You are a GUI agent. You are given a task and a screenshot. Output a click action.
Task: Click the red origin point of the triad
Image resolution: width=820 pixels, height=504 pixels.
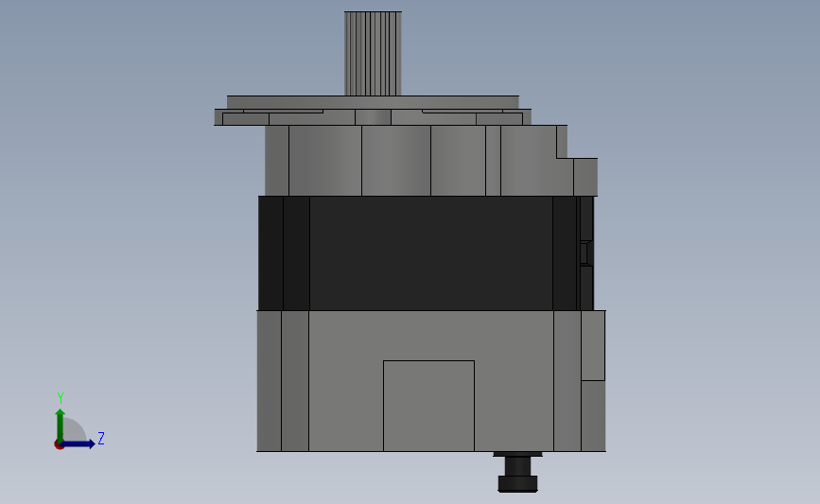pyautogui.click(x=59, y=445)
